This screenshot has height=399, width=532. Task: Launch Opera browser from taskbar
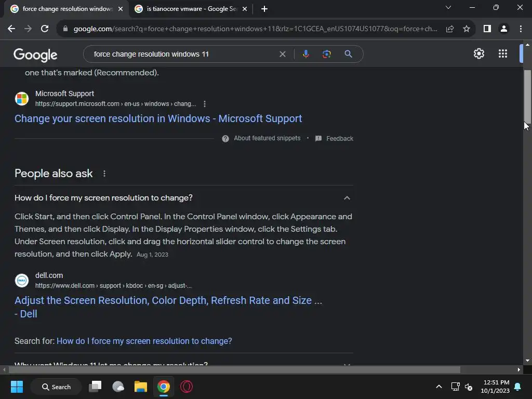click(x=187, y=387)
